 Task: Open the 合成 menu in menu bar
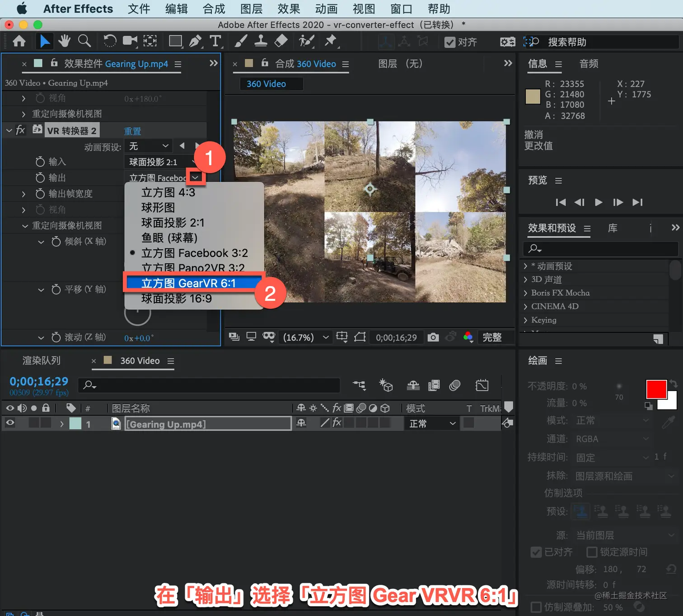214,9
